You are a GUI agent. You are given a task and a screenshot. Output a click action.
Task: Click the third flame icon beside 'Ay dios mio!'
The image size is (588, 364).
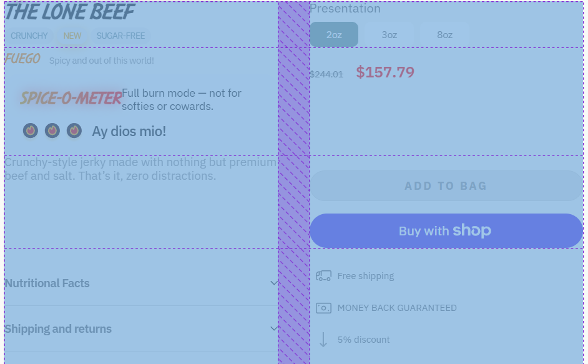click(x=74, y=130)
